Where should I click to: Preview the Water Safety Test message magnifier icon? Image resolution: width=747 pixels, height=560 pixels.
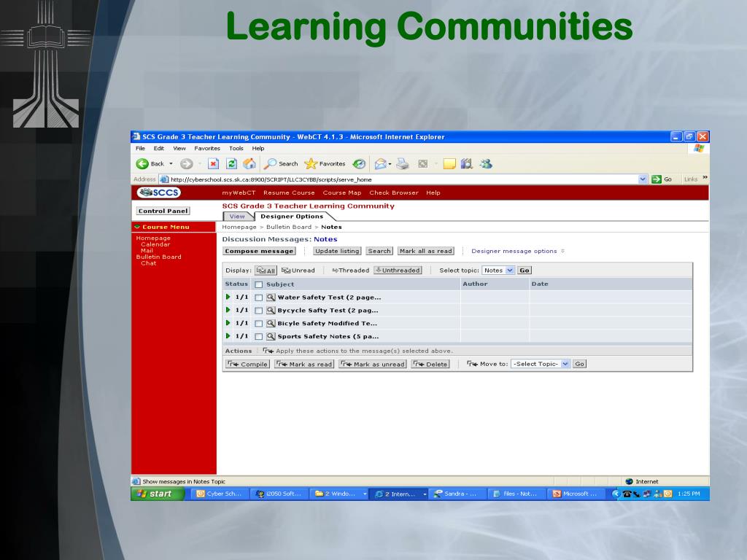click(x=271, y=297)
